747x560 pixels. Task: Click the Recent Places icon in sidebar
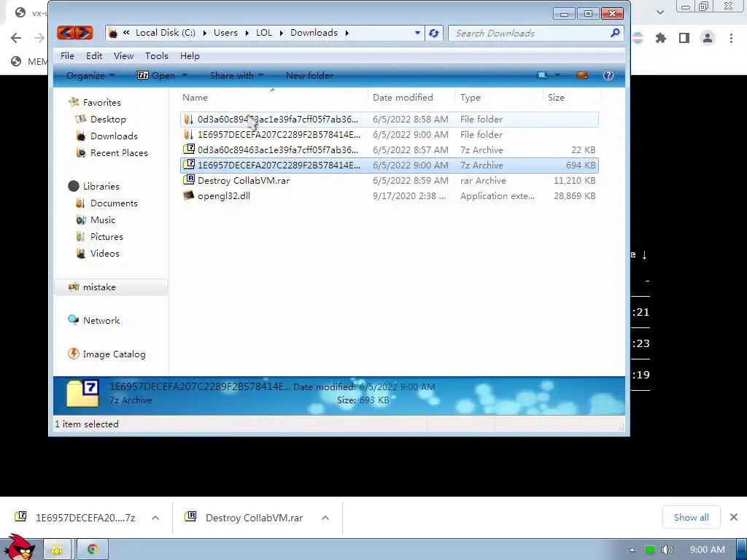[x=80, y=152]
